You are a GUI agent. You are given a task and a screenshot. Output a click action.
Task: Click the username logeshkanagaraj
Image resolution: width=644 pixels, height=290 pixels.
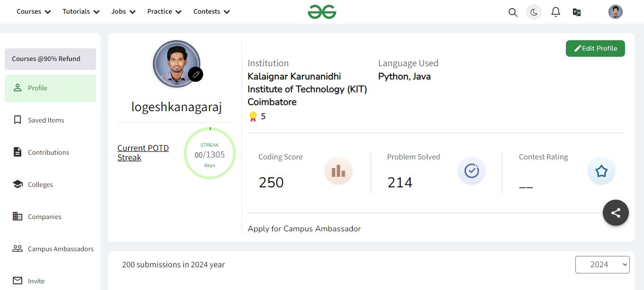(177, 107)
